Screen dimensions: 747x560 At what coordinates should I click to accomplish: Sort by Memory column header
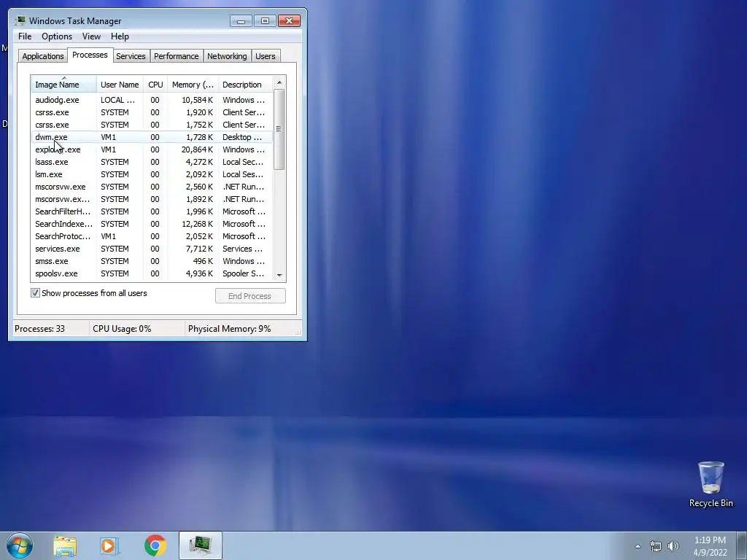[x=193, y=85]
